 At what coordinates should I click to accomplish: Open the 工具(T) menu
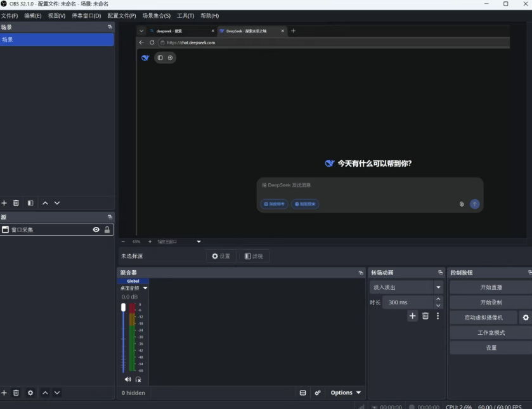tap(186, 15)
